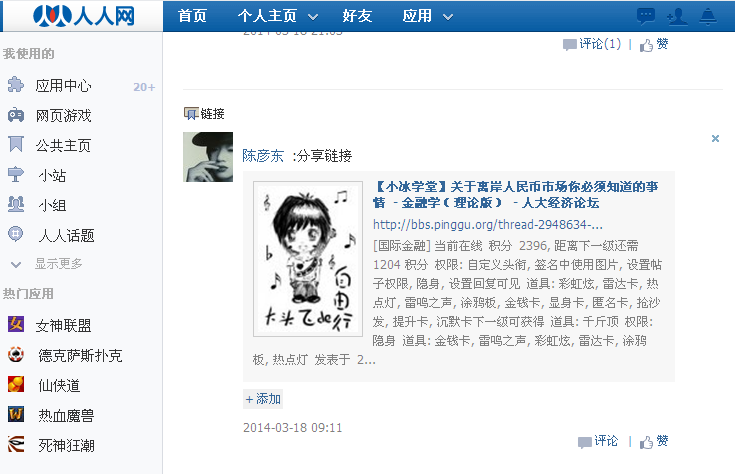This screenshot has width=735, height=474.
Task: Open 好友 in top navigation
Action: [x=357, y=16]
